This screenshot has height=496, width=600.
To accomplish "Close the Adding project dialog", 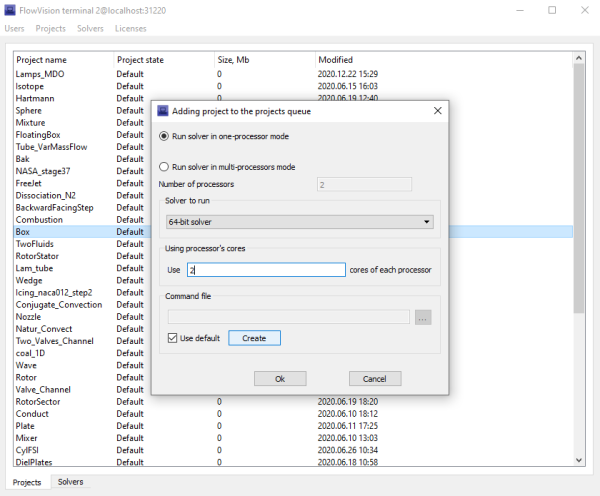I will click(438, 111).
